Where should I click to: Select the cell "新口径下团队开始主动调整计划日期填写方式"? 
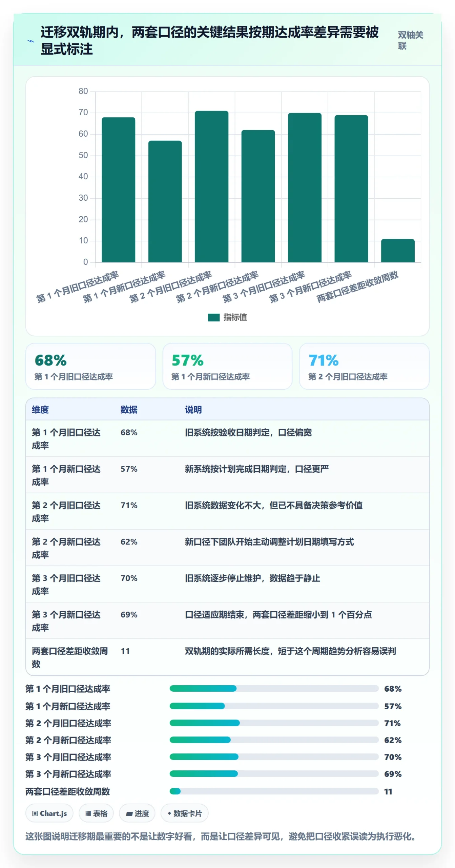click(x=269, y=542)
